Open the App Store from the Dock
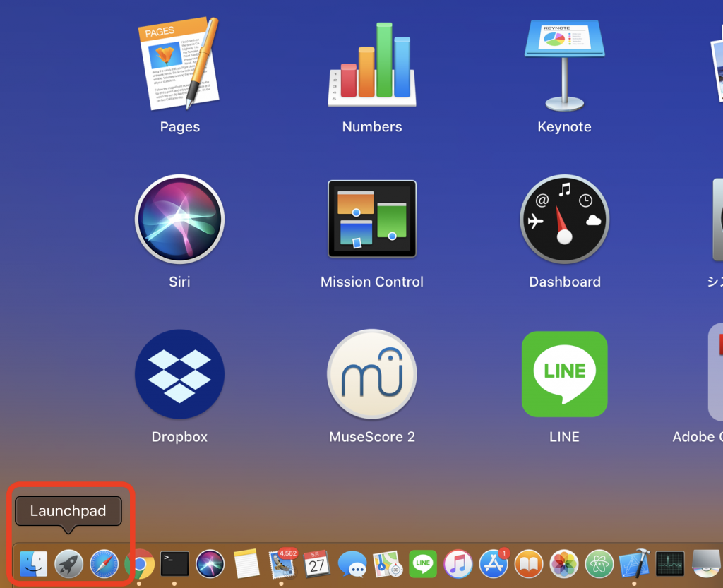Viewport: 723px width, 588px height. tap(494, 564)
